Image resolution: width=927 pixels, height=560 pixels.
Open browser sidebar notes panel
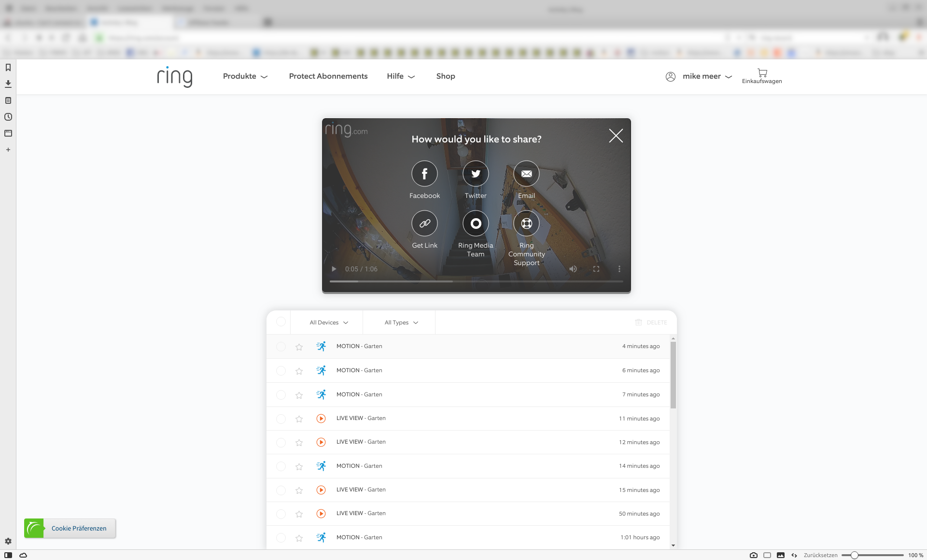click(x=8, y=100)
